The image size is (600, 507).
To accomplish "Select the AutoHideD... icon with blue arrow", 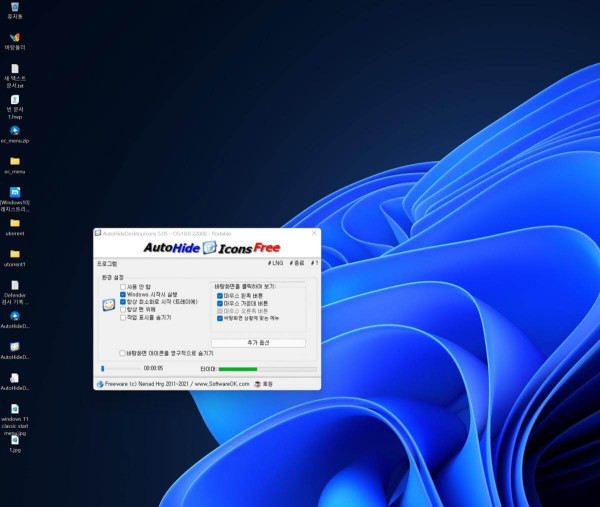I will (15, 316).
